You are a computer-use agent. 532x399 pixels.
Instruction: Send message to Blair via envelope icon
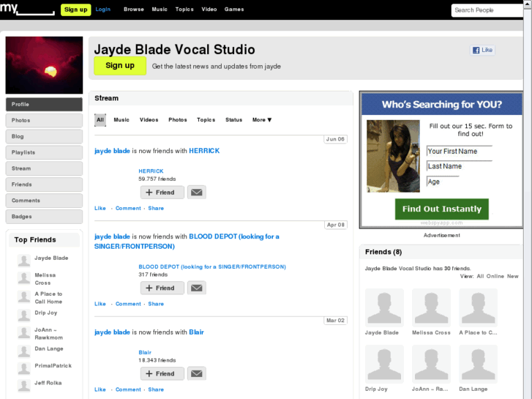[x=196, y=373]
